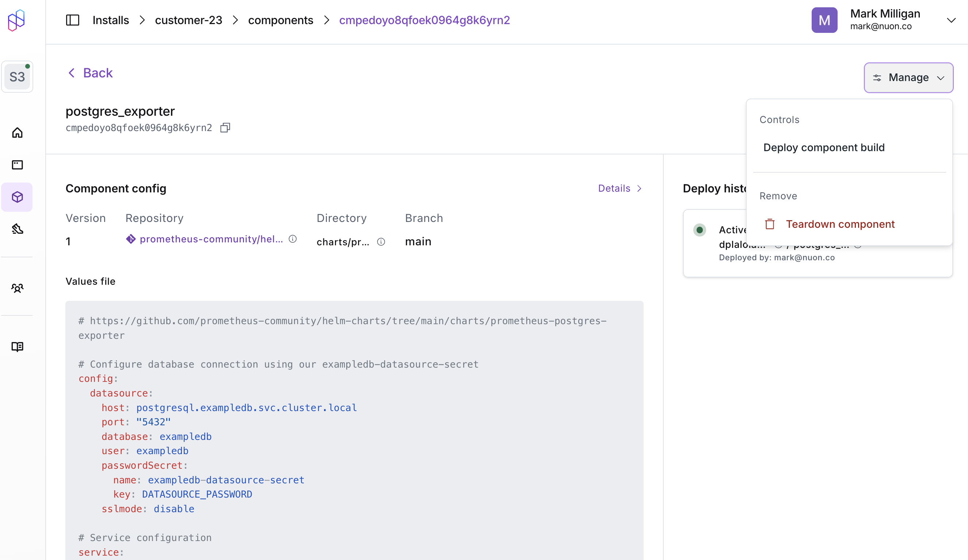Select Deploy component build menu item
The image size is (968, 560).
pos(824,147)
